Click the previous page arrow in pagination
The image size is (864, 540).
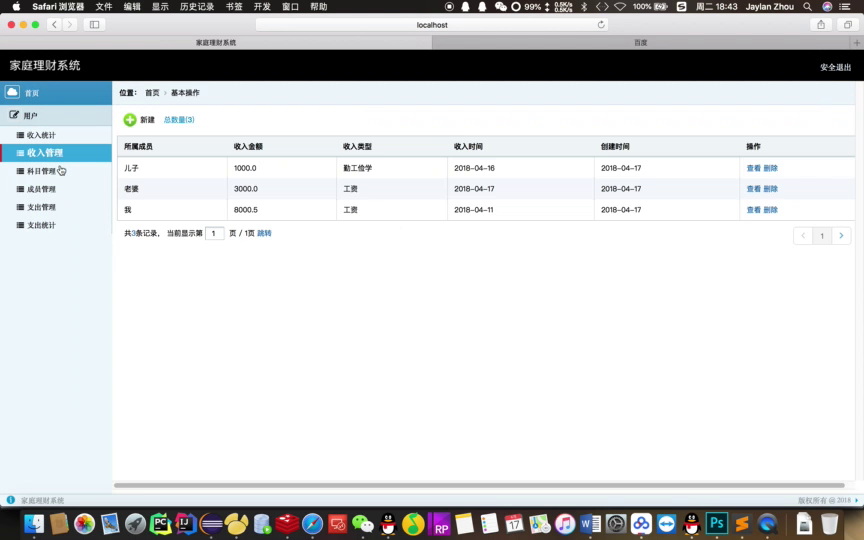point(803,235)
